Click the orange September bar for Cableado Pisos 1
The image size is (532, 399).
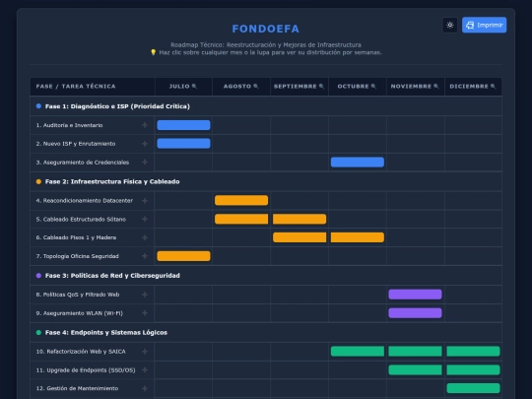(x=299, y=237)
